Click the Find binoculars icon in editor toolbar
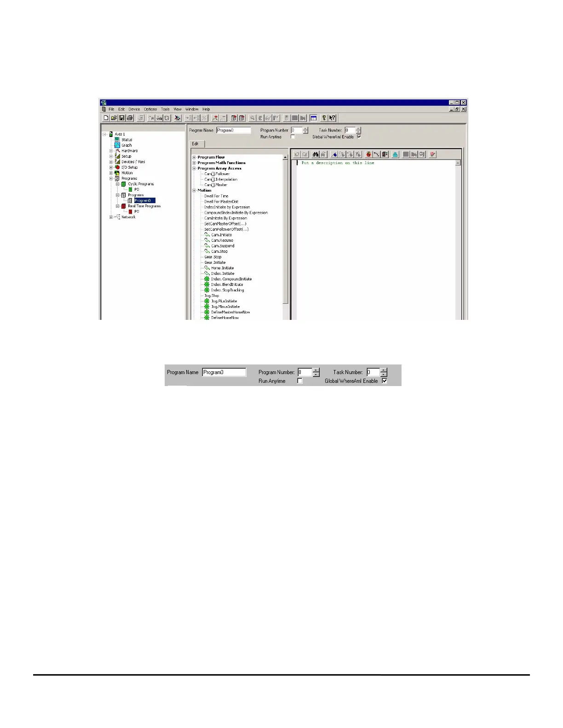 pyautogui.click(x=316, y=154)
